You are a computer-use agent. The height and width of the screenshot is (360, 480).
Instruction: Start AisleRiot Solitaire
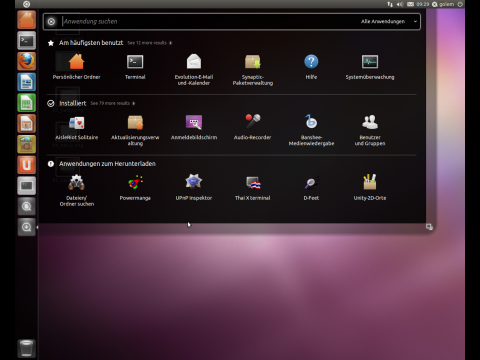76,127
